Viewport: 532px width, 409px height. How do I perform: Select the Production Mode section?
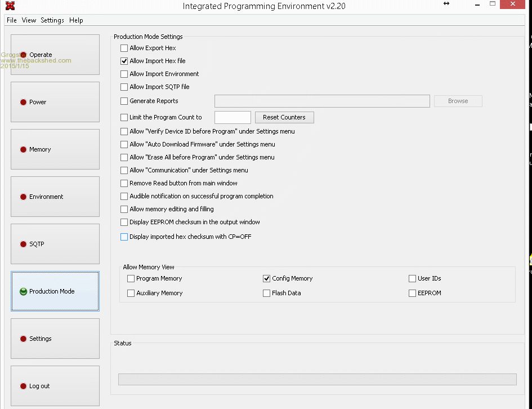(55, 291)
